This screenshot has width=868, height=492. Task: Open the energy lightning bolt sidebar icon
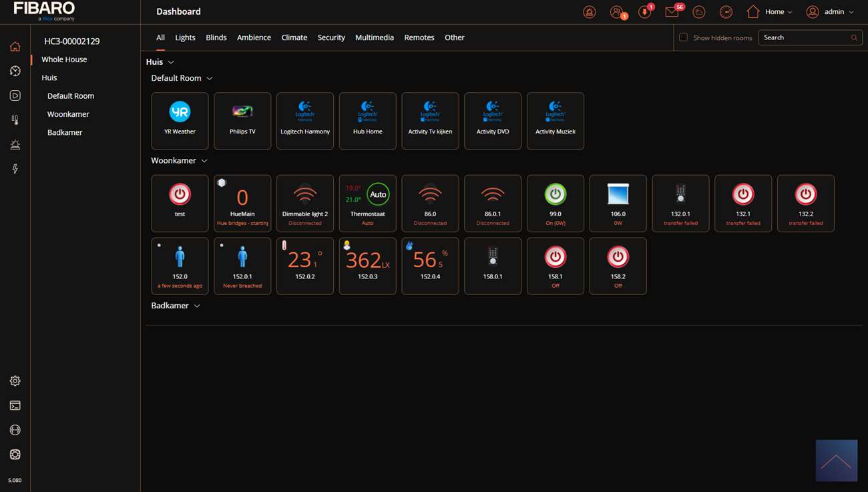15,169
